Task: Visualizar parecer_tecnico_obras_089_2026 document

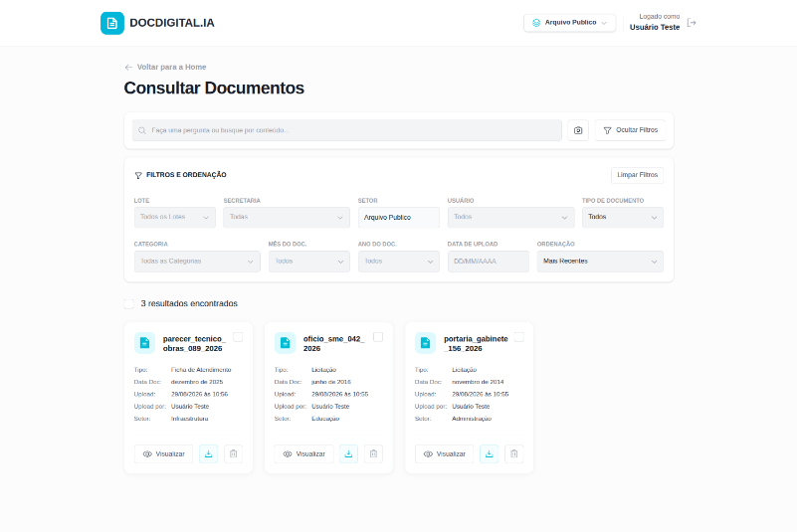Action: [163, 453]
